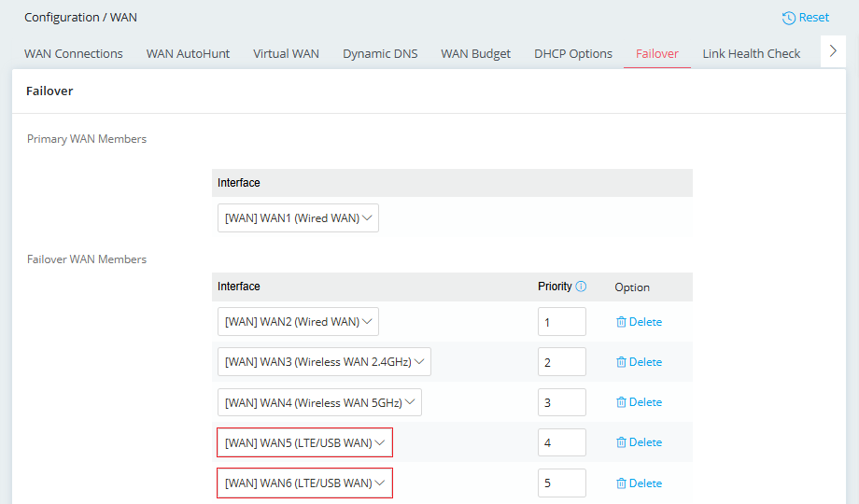Select the priority field for WAN6

click(x=562, y=483)
